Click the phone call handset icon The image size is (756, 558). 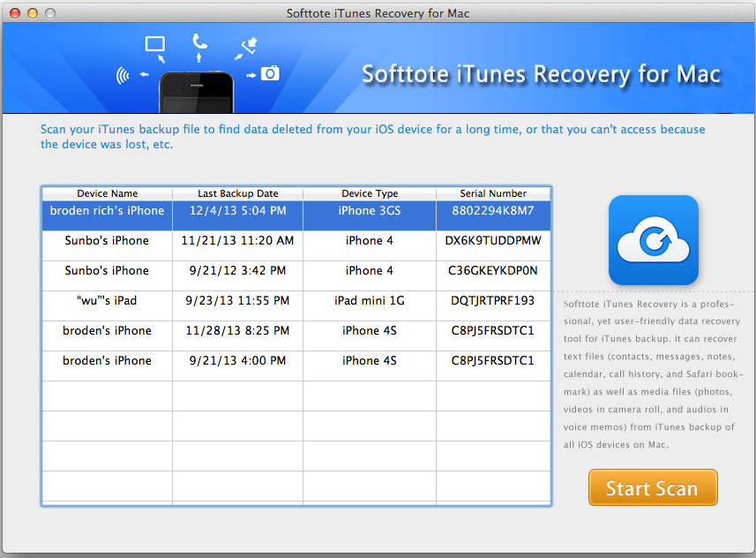[199, 41]
